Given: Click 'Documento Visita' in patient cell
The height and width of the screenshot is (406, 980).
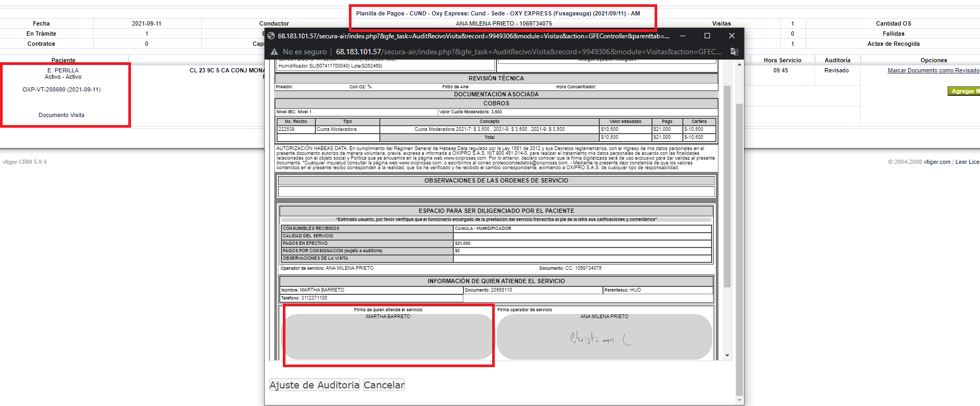Looking at the screenshot, I should [x=61, y=115].
